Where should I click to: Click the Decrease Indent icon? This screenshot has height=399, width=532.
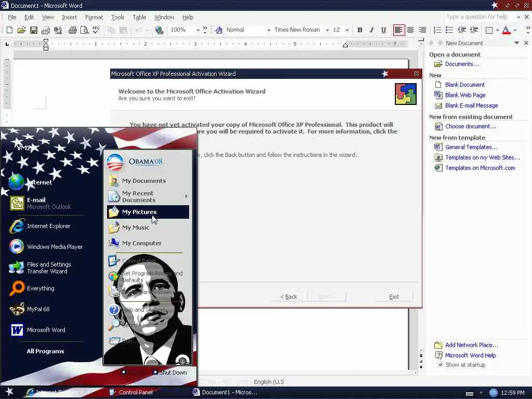coord(462,30)
